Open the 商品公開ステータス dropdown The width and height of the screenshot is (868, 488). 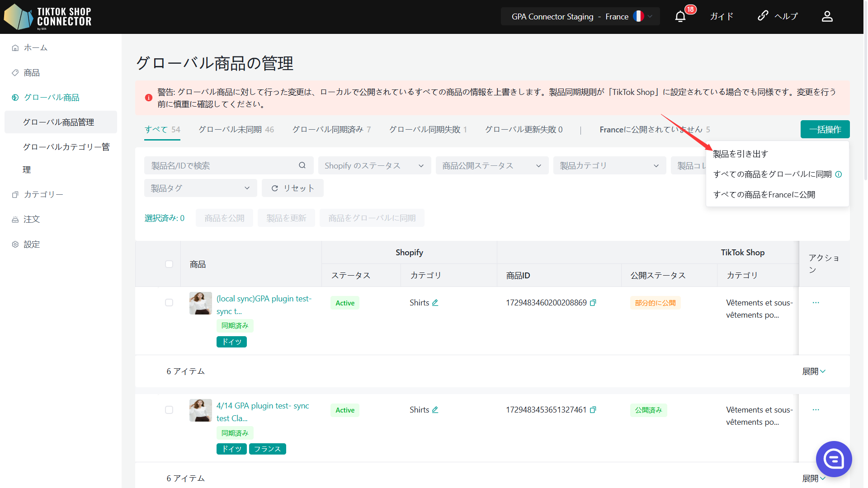(x=492, y=165)
